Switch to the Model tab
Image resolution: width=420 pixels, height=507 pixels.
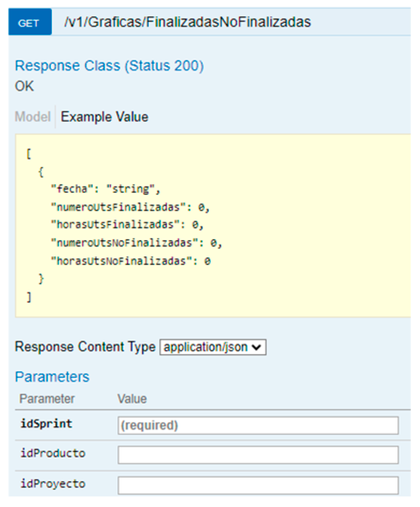[x=32, y=117]
